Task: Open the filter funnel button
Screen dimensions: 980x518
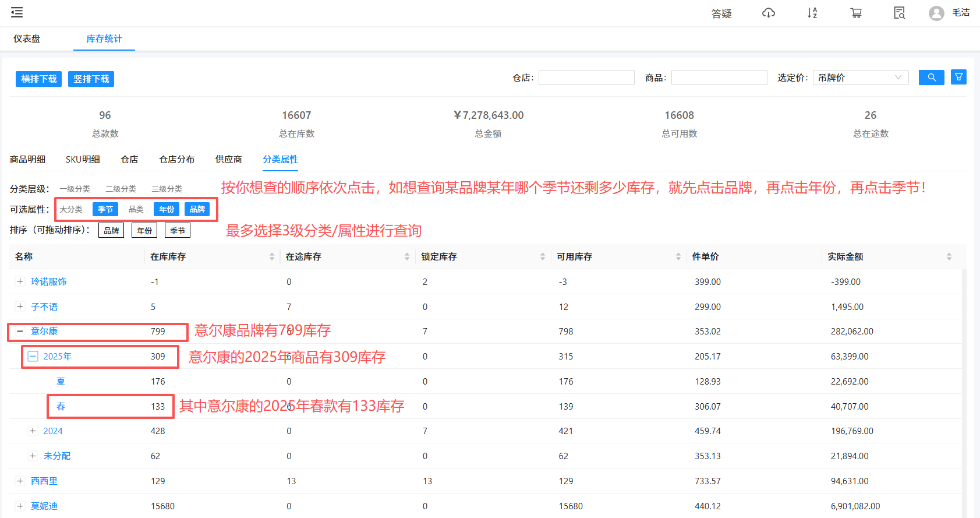Action: pos(958,77)
